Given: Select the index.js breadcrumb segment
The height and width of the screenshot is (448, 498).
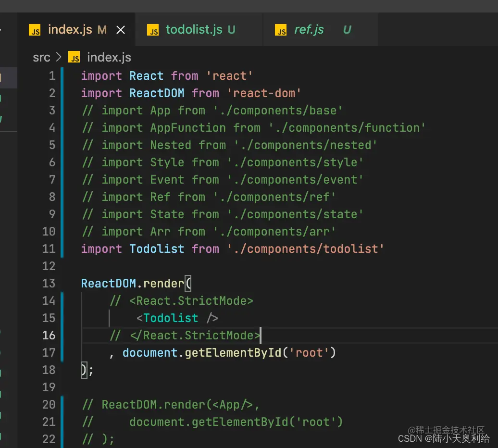Looking at the screenshot, I should [109, 58].
